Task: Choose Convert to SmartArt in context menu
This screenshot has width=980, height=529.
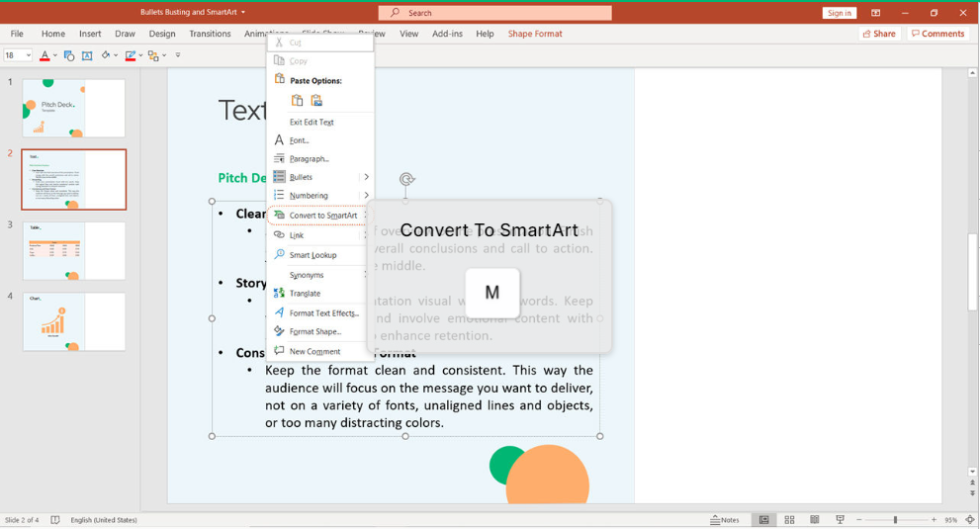Action: [x=322, y=216]
